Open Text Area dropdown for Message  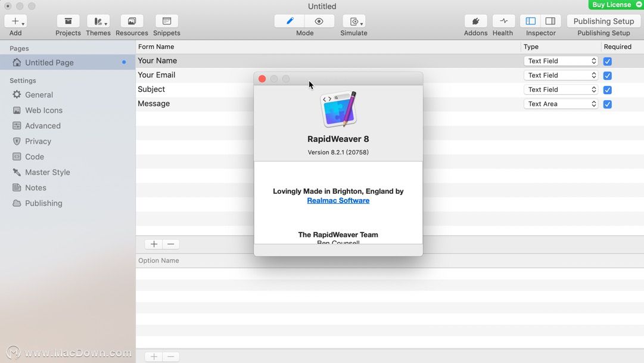[561, 104]
